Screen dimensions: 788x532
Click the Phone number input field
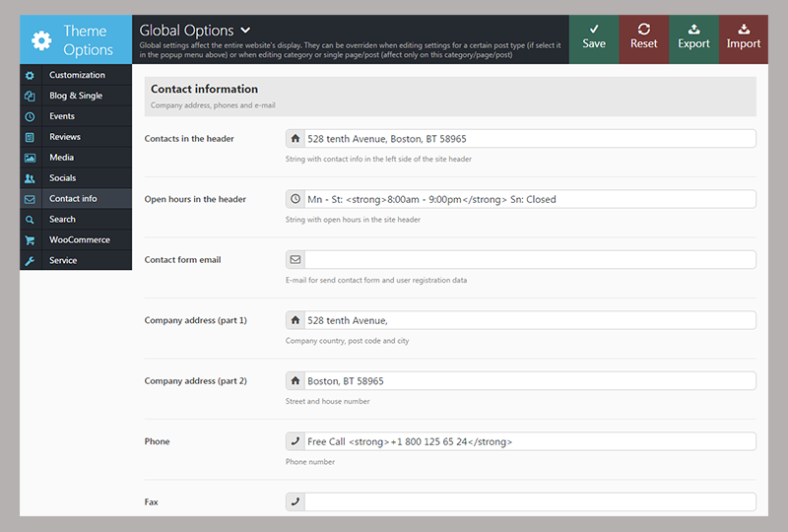point(529,441)
